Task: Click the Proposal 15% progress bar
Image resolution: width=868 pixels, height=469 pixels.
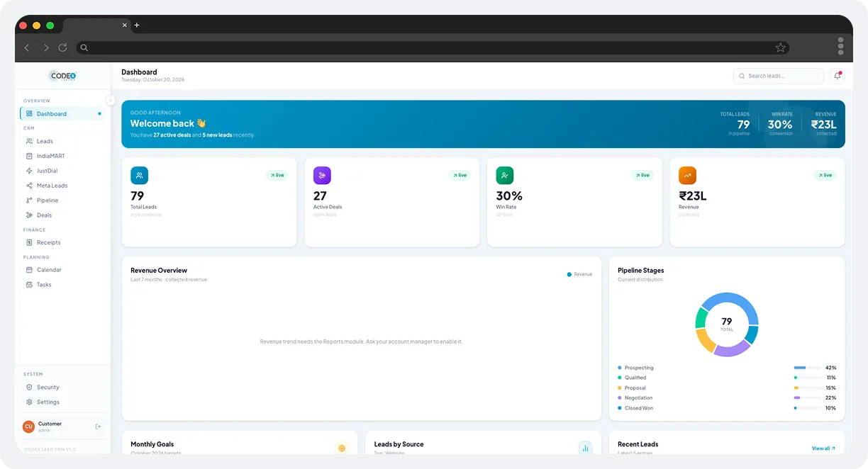Action: [808, 388]
